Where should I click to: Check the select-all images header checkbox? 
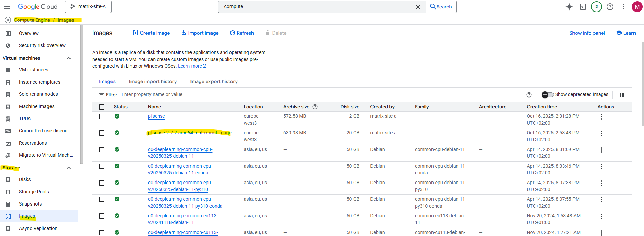[x=102, y=107]
